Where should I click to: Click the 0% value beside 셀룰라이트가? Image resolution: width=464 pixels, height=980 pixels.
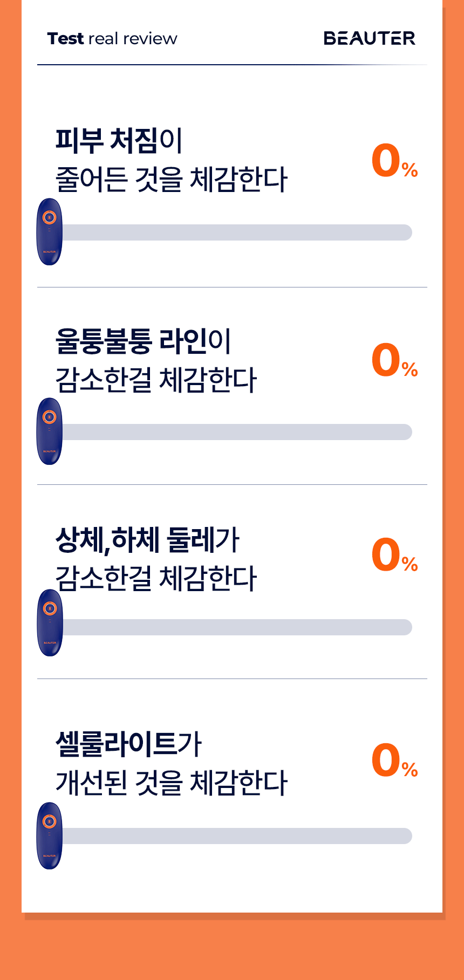click(x=395, y=759)
